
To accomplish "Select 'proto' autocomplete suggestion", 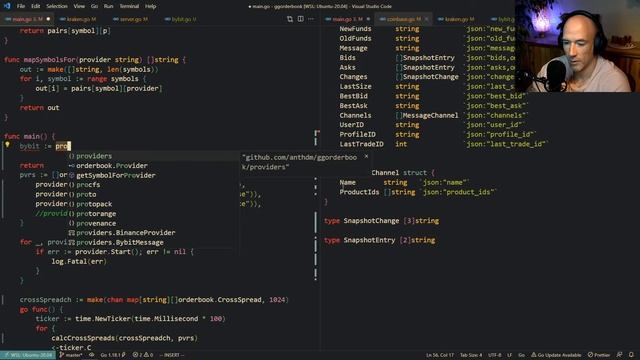I will coord(152,194).
